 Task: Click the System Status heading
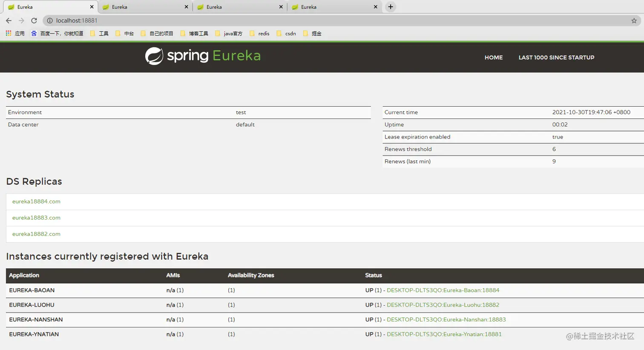click(x=40, y=94)
